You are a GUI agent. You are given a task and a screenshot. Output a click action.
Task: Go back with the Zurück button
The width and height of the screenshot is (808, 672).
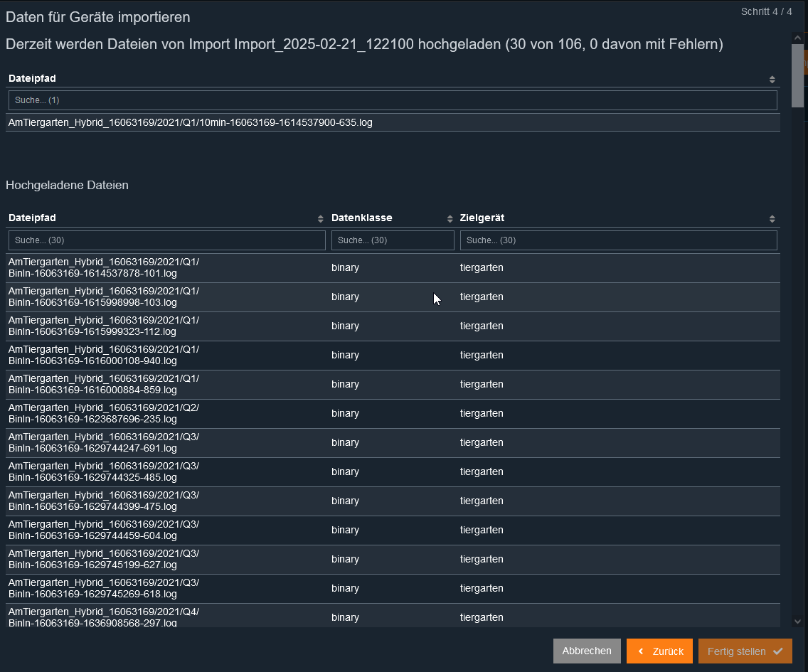point(659,651)
